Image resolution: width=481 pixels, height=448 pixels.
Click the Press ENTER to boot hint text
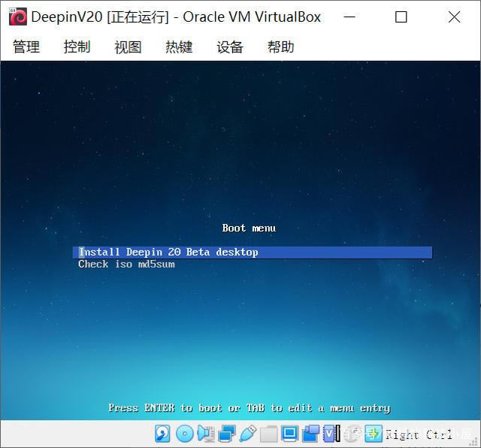tap(250, 408)
